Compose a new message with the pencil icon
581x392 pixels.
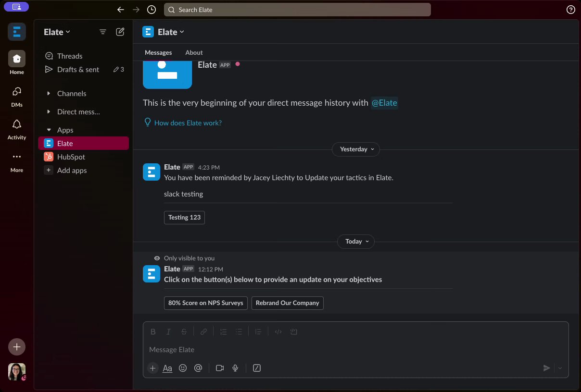point(120,32)
